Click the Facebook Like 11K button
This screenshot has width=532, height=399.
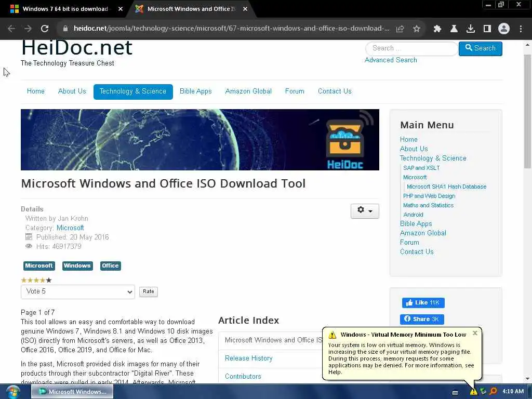tap(423, 303)
